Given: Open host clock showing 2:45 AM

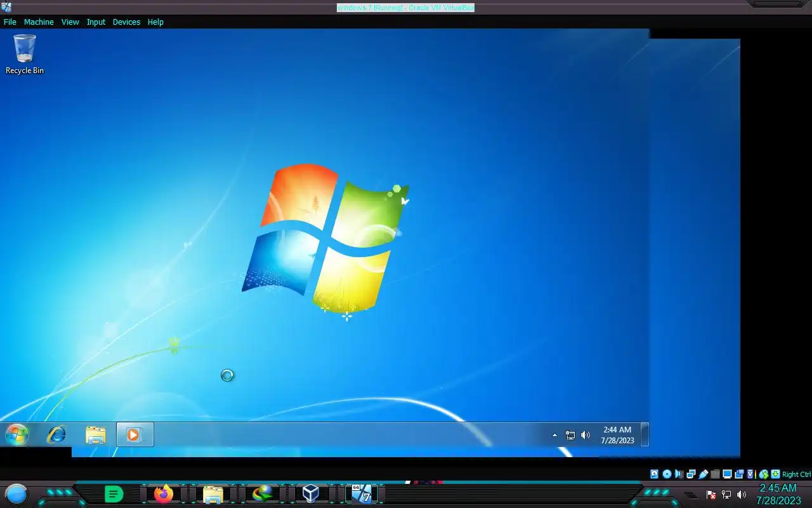Looking at the screenshot, I should pos(778,494).
